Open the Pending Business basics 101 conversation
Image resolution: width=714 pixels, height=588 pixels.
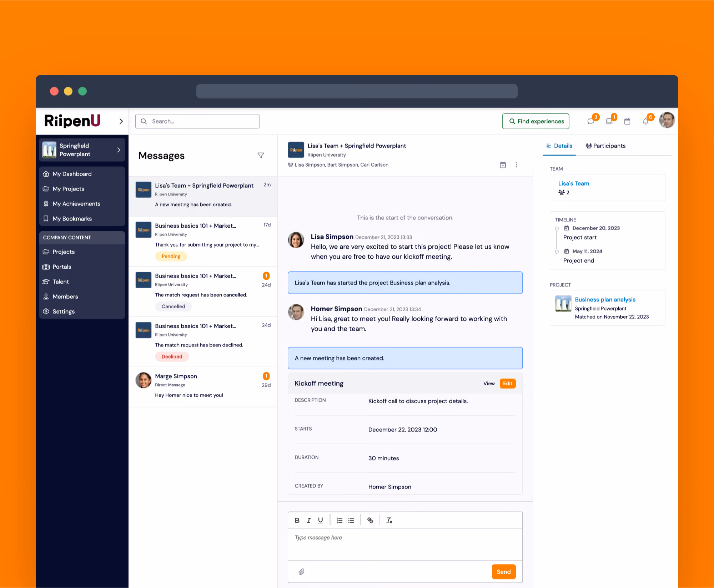[x=203, y=241]
